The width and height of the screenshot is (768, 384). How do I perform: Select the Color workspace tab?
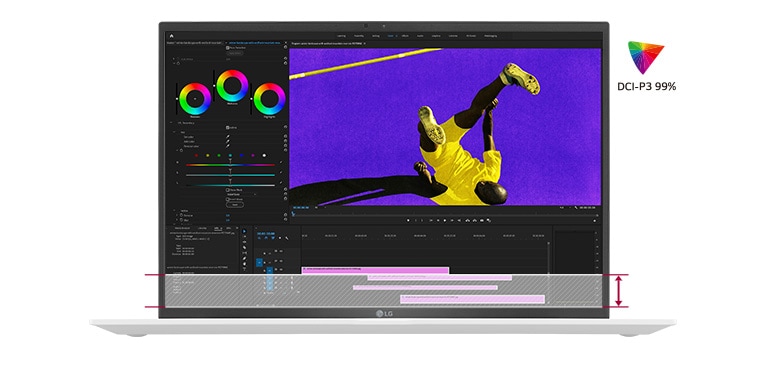[x=390, y=36]
